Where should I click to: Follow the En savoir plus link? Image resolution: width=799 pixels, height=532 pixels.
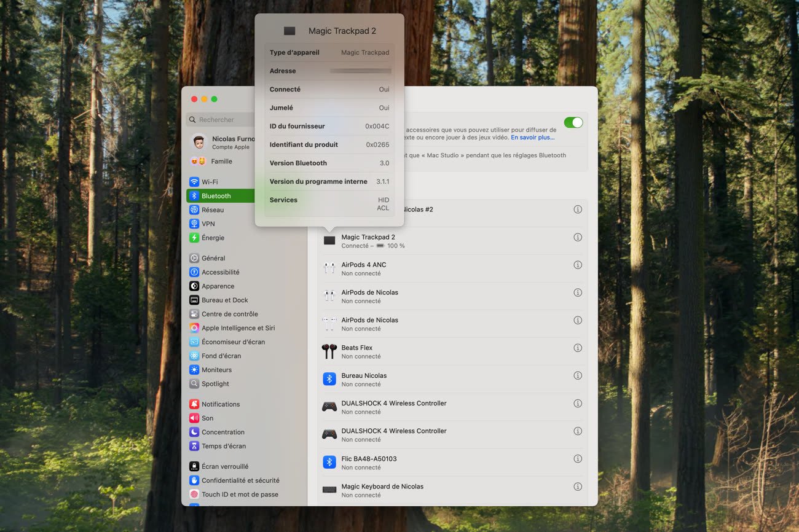[x=532, y=138]
